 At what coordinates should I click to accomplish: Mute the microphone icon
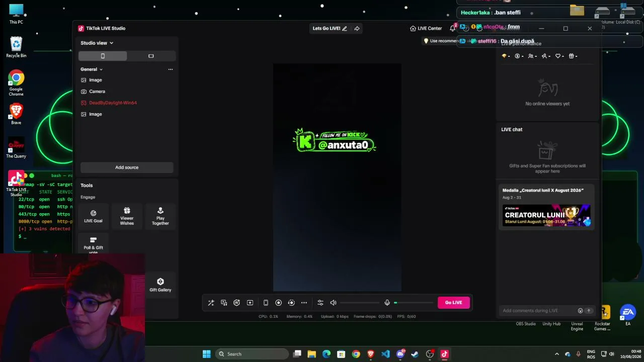pyautogui.click(x=387, y=303)
